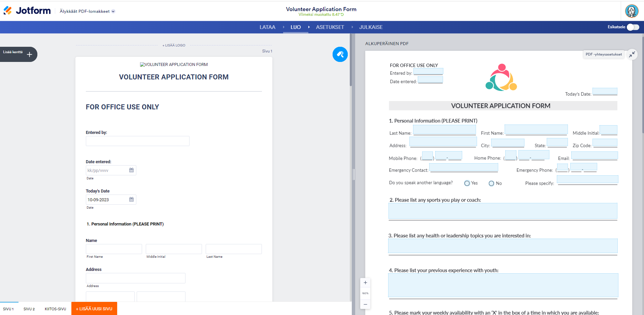
Task: Switch to the ASETUKSET tab
Action: click(330, 27)
